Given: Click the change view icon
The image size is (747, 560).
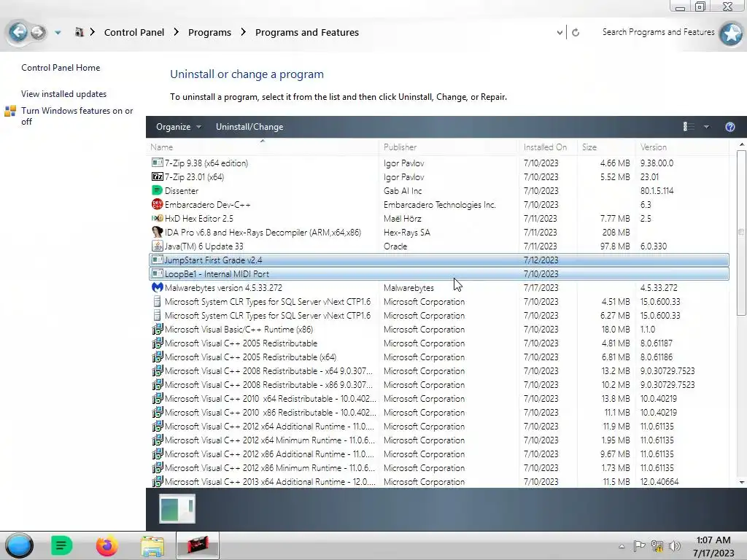Looking at the screenshot, I should tap(689, 126).
